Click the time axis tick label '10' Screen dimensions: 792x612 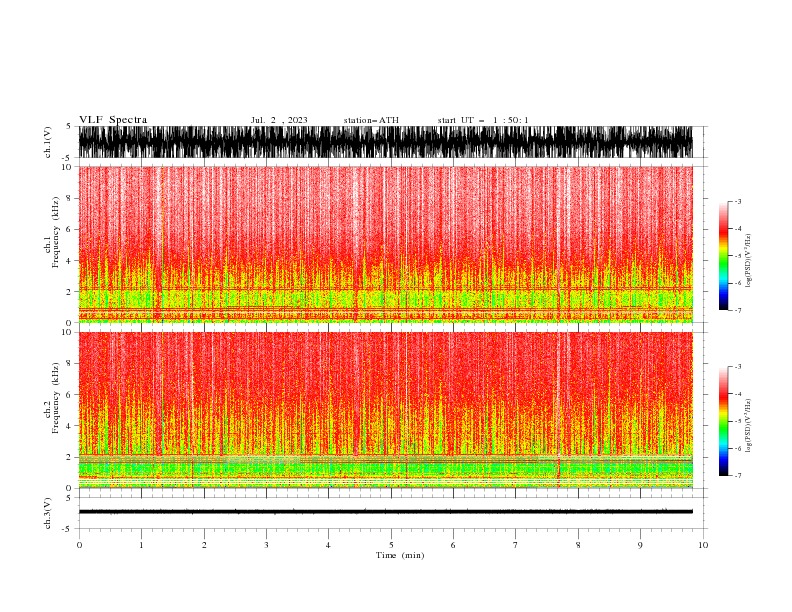[703, 545]
